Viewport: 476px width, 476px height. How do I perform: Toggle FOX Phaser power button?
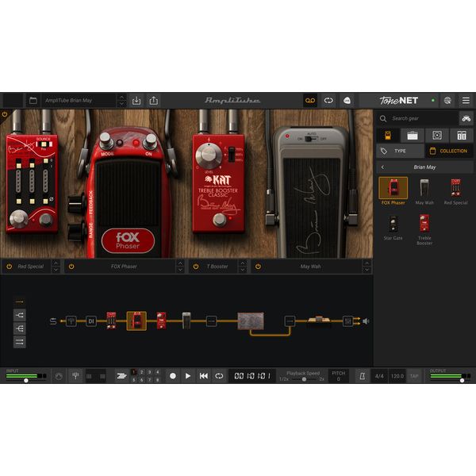tap(71, 267)
